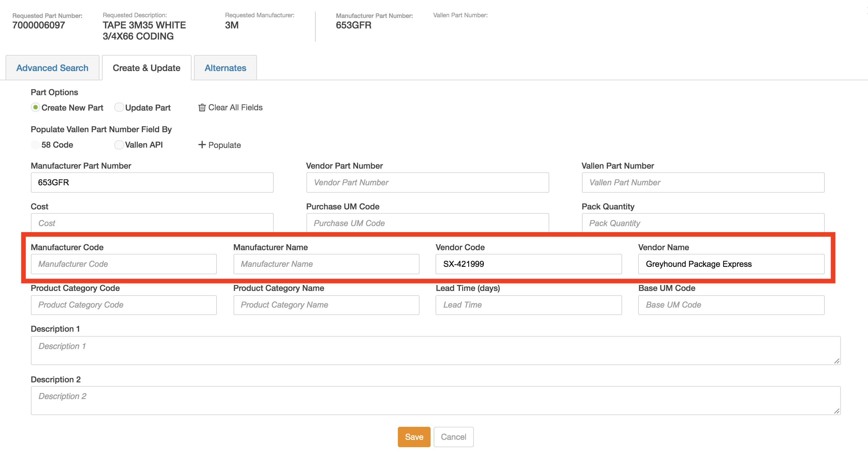Click the Lead Time days input
This screenshot has width=868, height=454.
click(x=528, y=305)
